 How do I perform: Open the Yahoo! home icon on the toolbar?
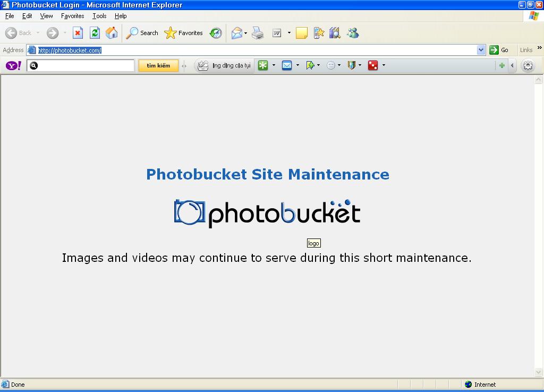pos(13,65)
